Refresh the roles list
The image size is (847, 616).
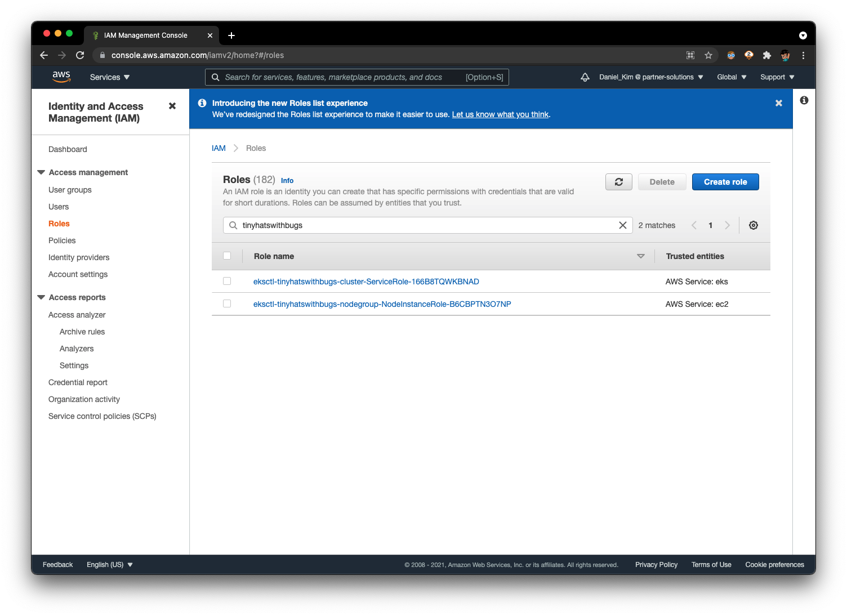coord(619,182)
